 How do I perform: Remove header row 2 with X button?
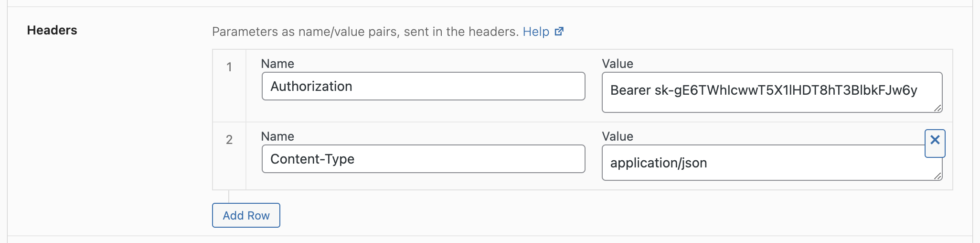[x=935, y=143]
